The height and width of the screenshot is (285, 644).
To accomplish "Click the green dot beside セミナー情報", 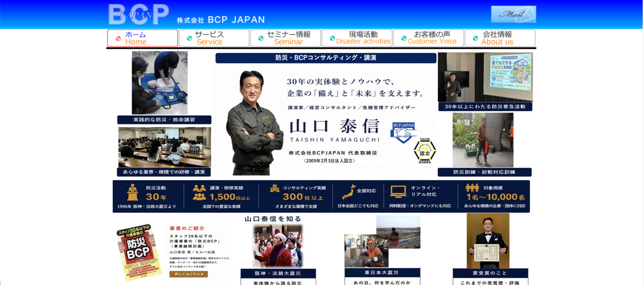I will 261,38.
